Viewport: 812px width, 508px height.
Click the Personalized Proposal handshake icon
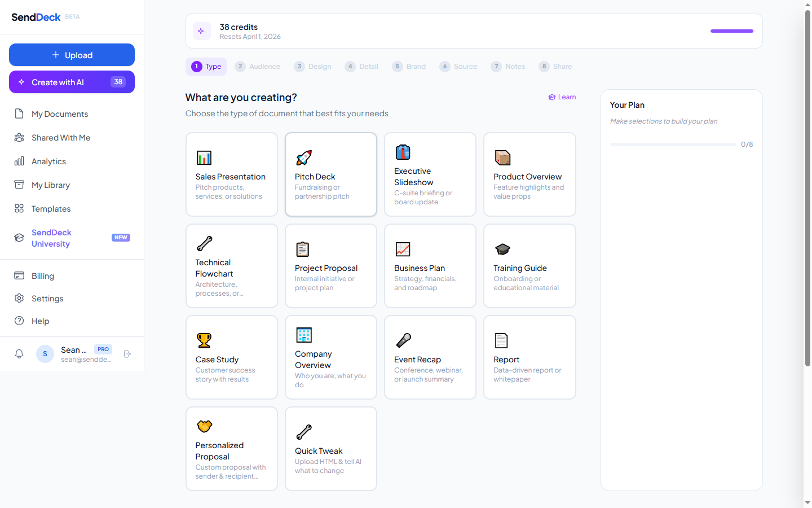(205, 426)
